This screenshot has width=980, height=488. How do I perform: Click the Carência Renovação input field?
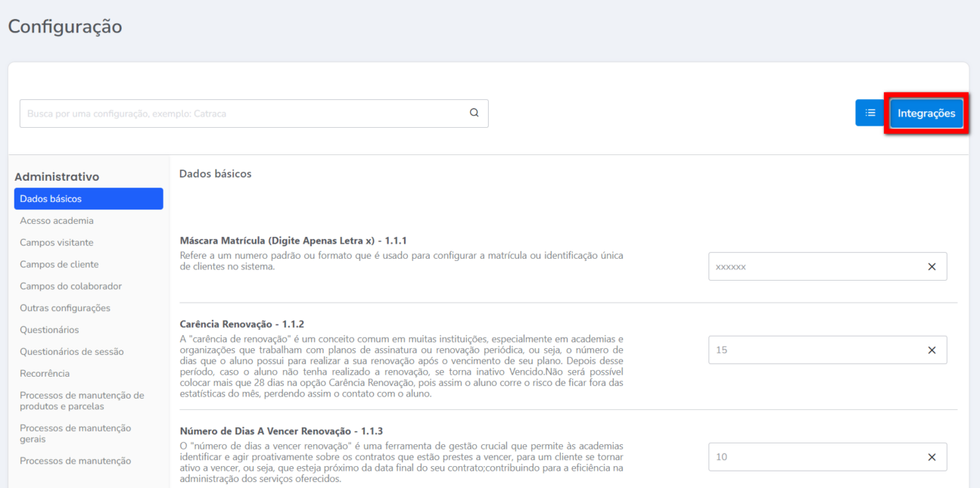click(x=814, y=350)
